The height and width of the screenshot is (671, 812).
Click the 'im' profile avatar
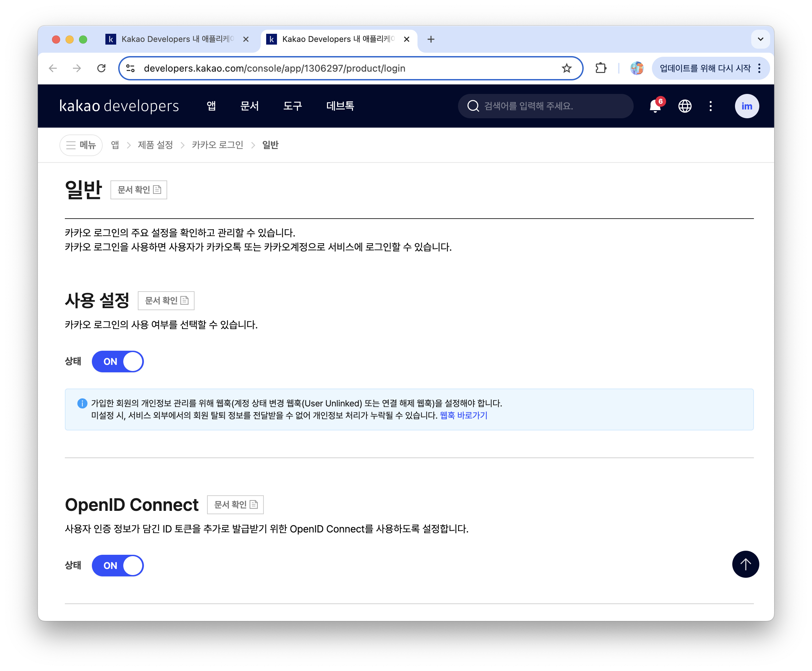tap(746, 106)
